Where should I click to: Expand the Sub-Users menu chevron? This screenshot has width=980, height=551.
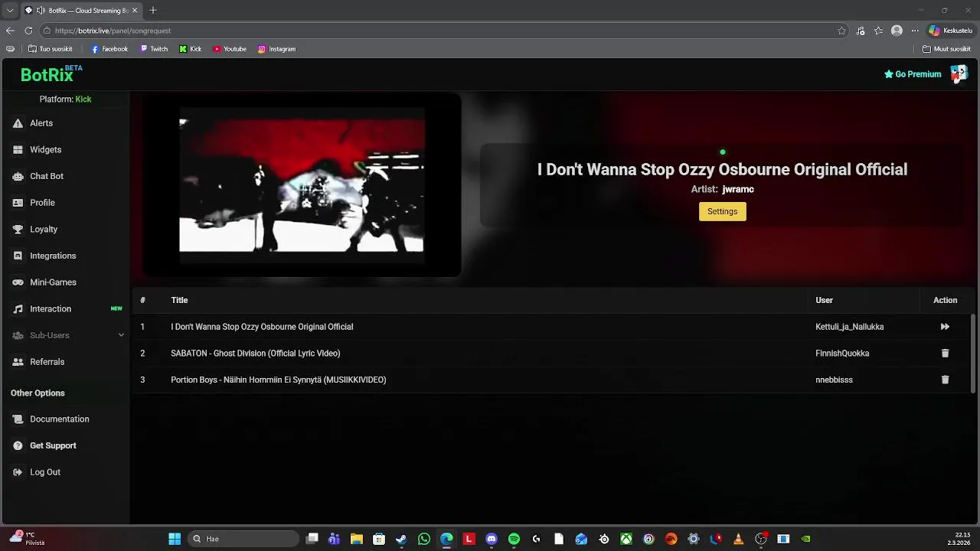click(121, 335)
